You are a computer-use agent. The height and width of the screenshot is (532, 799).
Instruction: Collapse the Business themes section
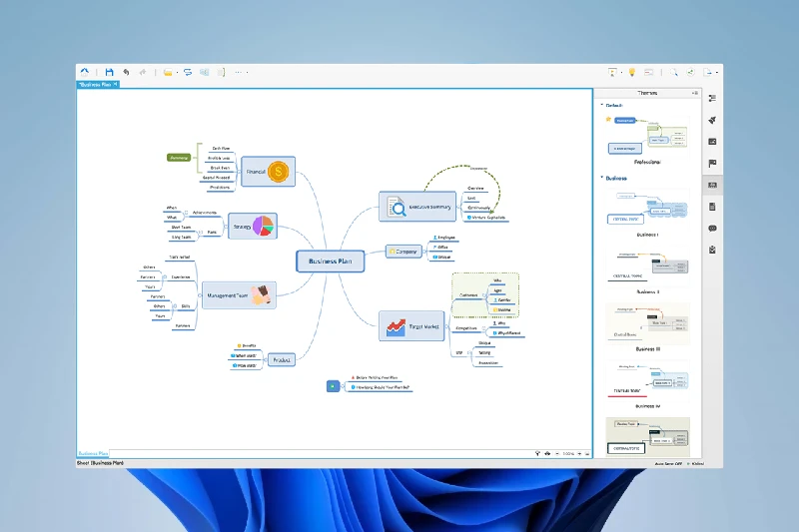601,178
